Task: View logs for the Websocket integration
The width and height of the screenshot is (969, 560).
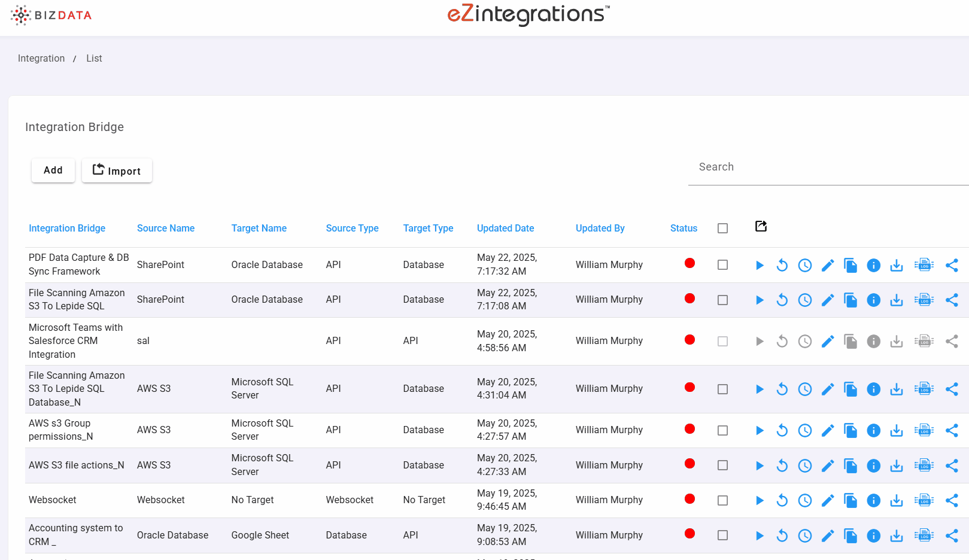Action: (x=924, y=500)
